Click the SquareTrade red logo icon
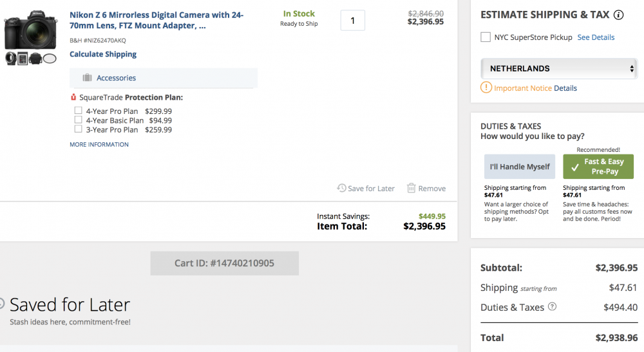 [x=73, y=97]
